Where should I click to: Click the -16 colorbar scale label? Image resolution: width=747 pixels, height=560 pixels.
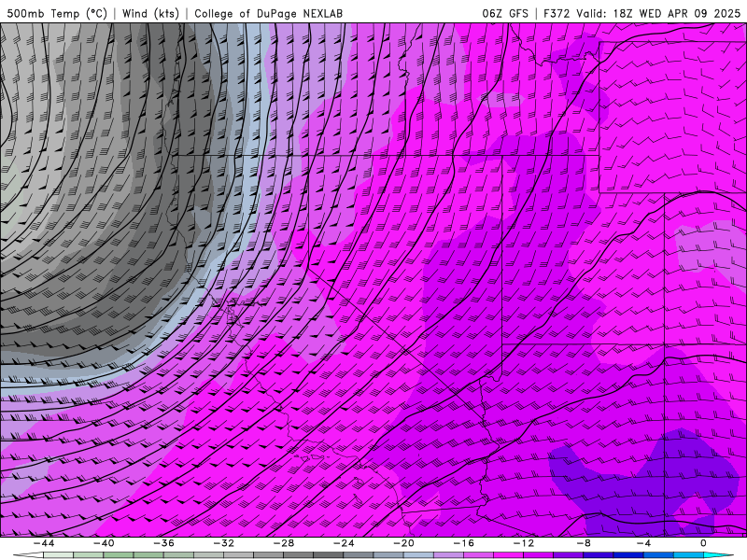(x=463, y=543)
